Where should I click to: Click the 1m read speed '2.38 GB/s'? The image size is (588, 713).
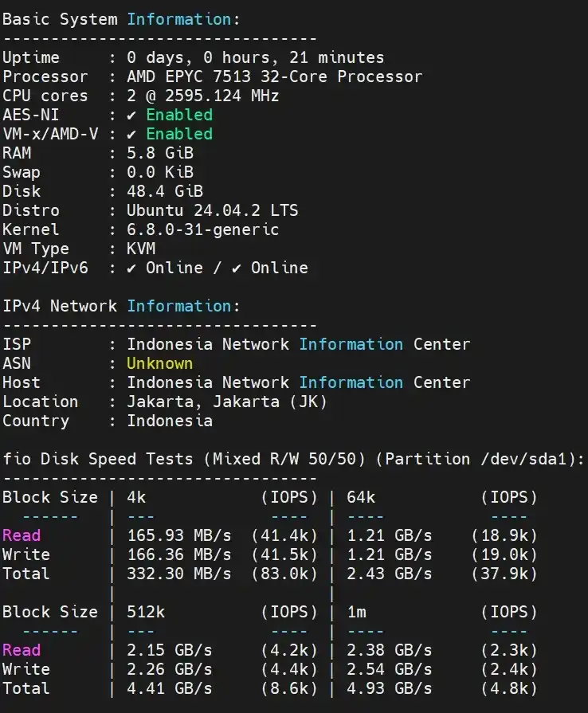390,650
